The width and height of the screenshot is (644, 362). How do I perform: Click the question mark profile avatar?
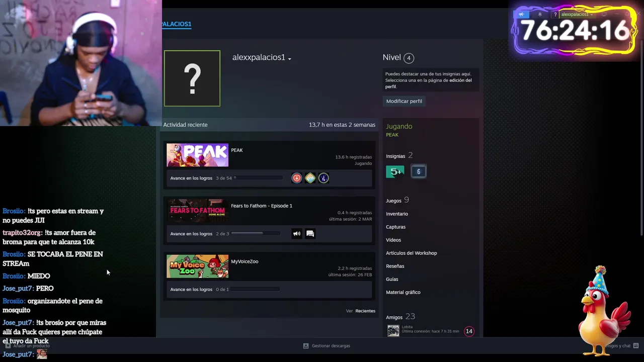point(192,78)
